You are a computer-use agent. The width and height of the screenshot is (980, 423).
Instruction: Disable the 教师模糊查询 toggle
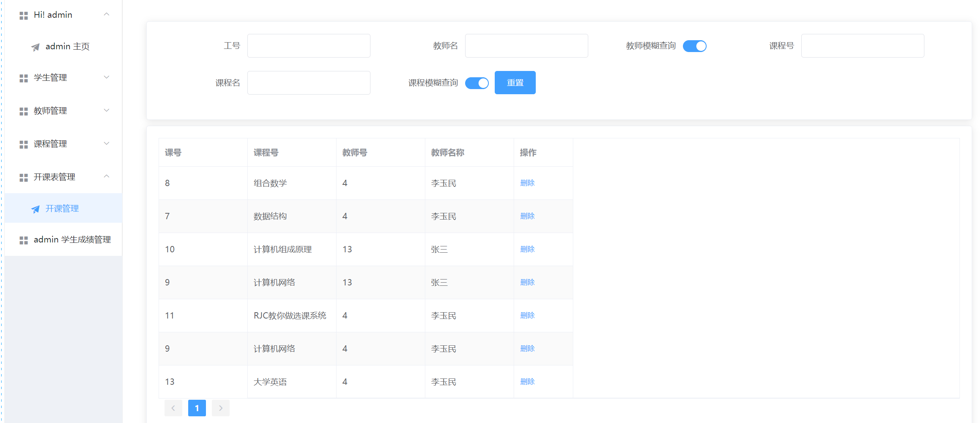coord(695,46)
